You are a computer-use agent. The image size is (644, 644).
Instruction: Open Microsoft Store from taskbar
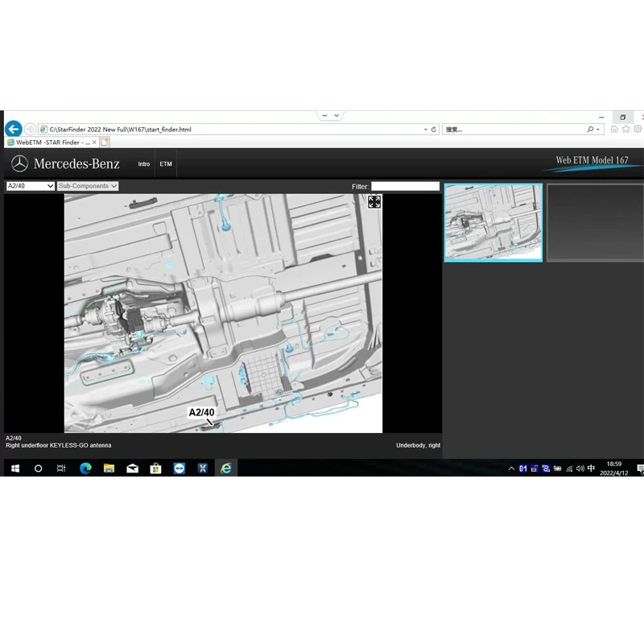155,469
